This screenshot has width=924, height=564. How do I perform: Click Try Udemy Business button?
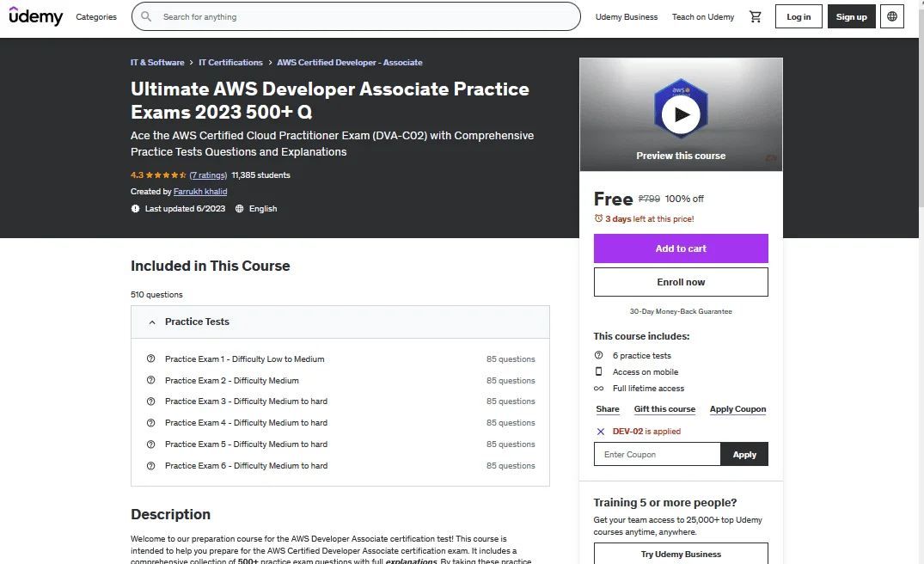tap(681, 554)
